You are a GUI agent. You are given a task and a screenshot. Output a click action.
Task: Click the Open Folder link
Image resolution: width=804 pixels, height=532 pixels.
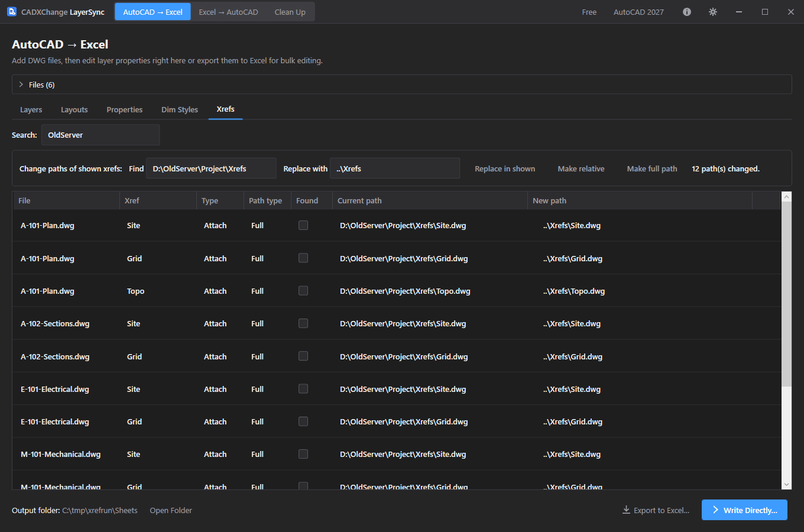[x=171, y=510]
